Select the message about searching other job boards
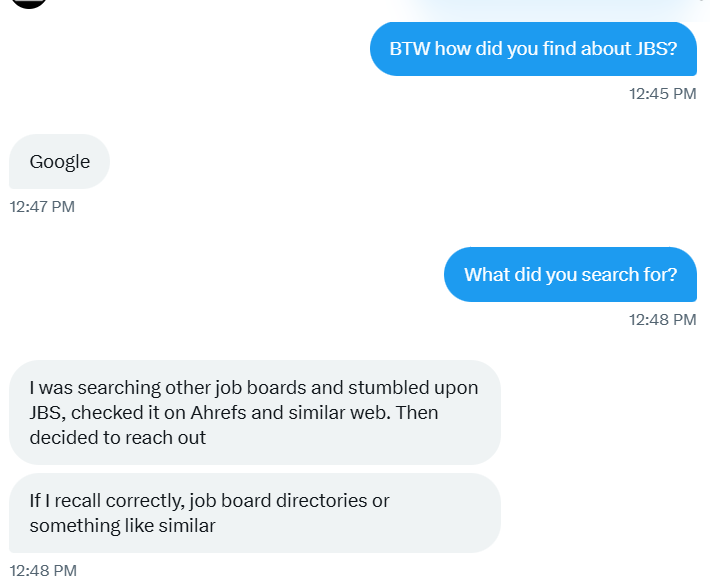 tap(254, 412)
